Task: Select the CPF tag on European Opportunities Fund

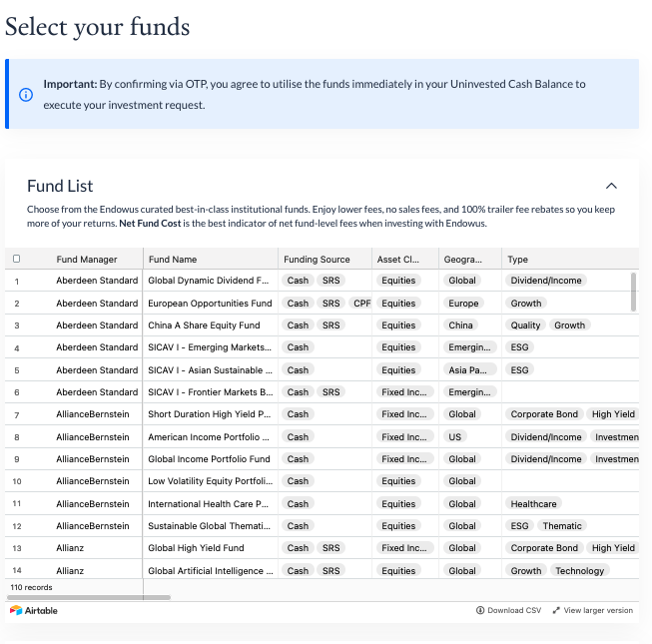Action: 361,304
